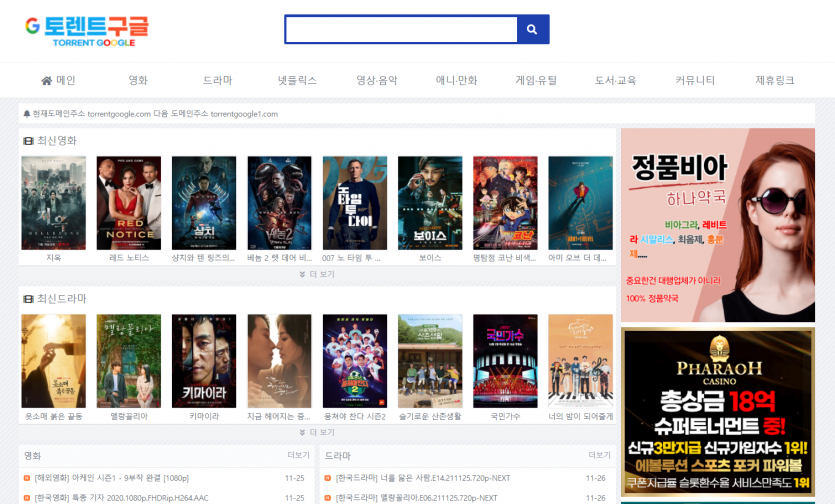
Task: Open the 넷플릭스 menu item
Action: pos(297,80)
